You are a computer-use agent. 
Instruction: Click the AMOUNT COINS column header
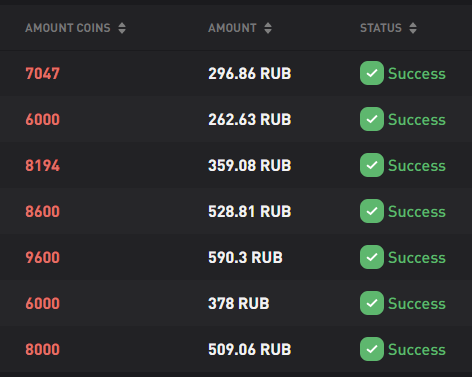[x=68, y=28]
